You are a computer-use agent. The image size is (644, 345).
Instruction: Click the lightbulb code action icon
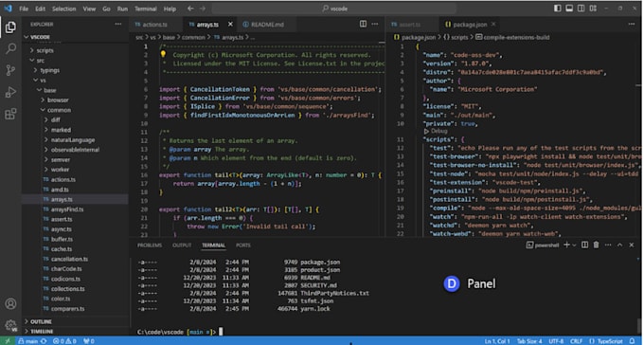[163, 54]
